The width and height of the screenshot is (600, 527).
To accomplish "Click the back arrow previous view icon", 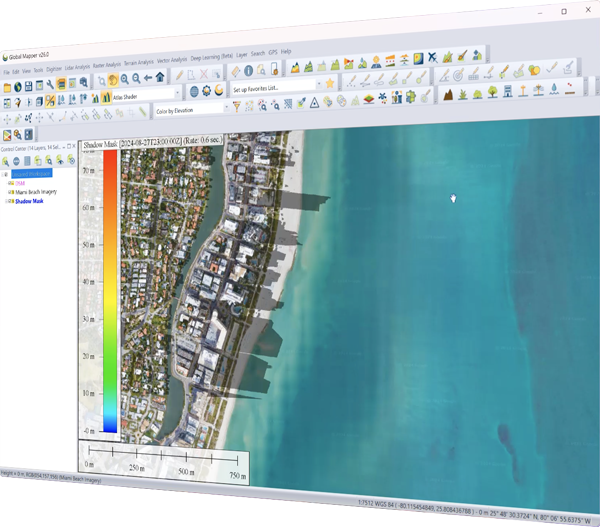I will 148,78.
